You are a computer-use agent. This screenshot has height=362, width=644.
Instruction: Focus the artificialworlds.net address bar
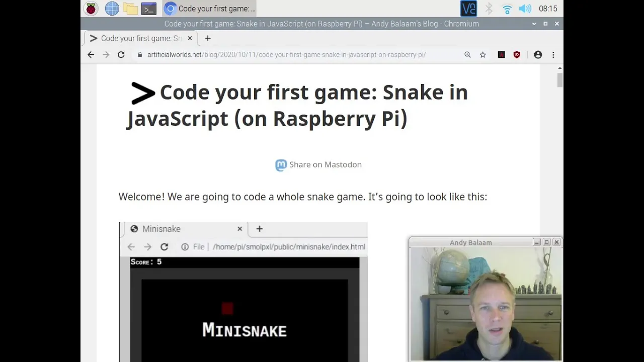[x=286, y=55]
